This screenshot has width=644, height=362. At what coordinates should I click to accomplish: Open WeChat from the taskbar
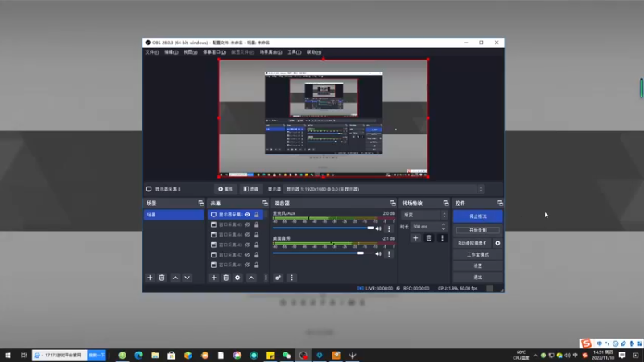click(x=287, y=355)
